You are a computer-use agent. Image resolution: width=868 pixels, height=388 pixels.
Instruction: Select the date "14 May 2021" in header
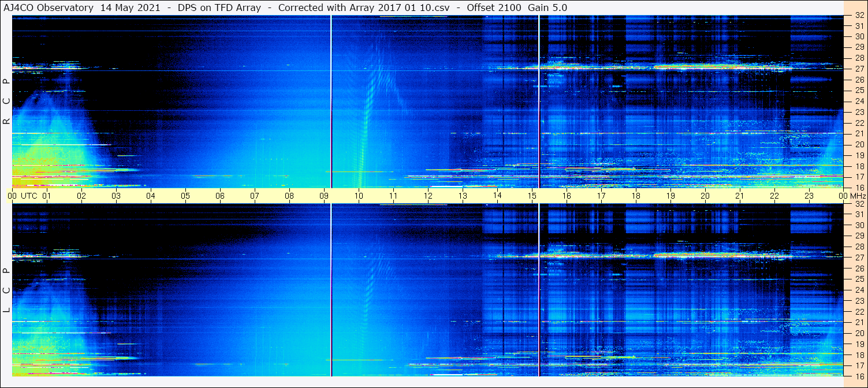click(x=131, y=8)
